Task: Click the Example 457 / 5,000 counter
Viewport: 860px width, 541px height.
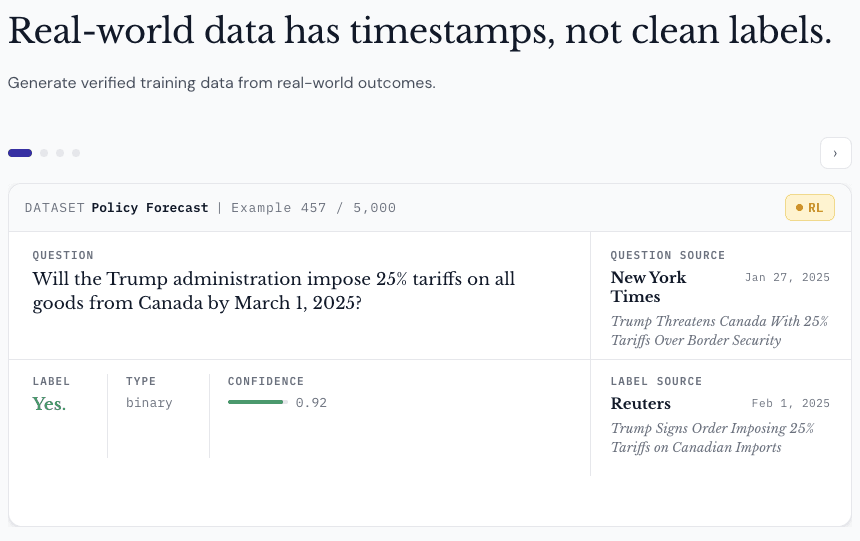Action: 313,208
